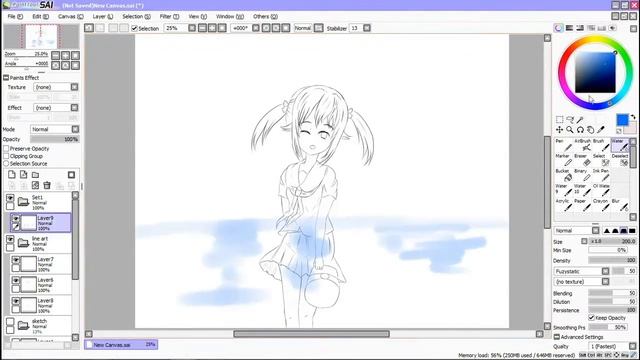Select the Bucket fill tool
640x360 pixels.
[x=563, y=176]
